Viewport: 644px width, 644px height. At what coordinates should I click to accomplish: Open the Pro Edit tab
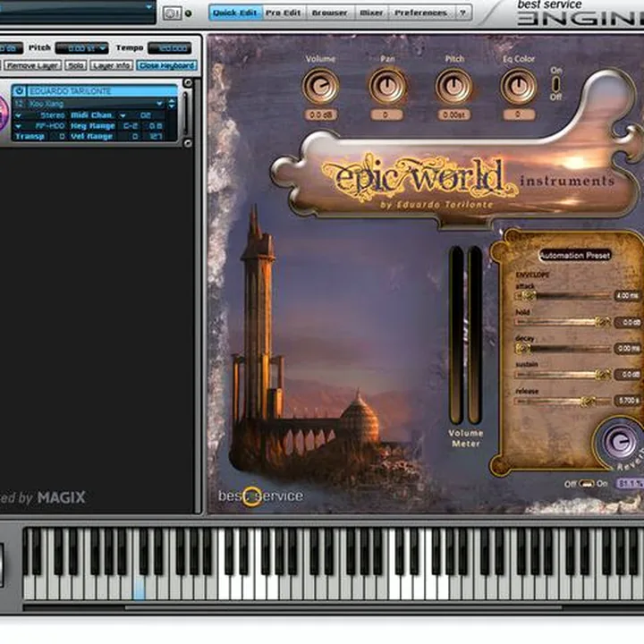tap(283, 13)
